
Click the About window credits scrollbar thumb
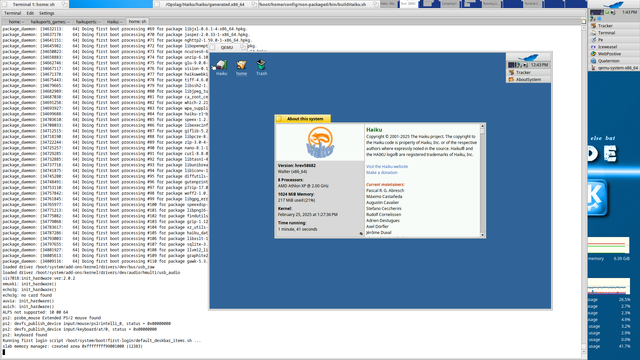coord(482,131)
